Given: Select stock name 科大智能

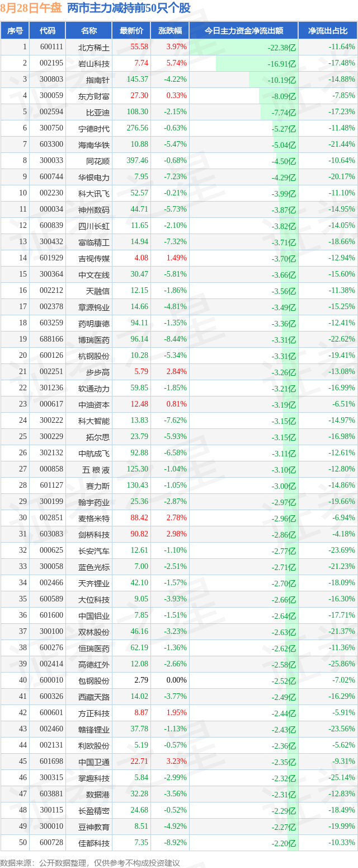Looking at the screenshot, I should 94,421.
